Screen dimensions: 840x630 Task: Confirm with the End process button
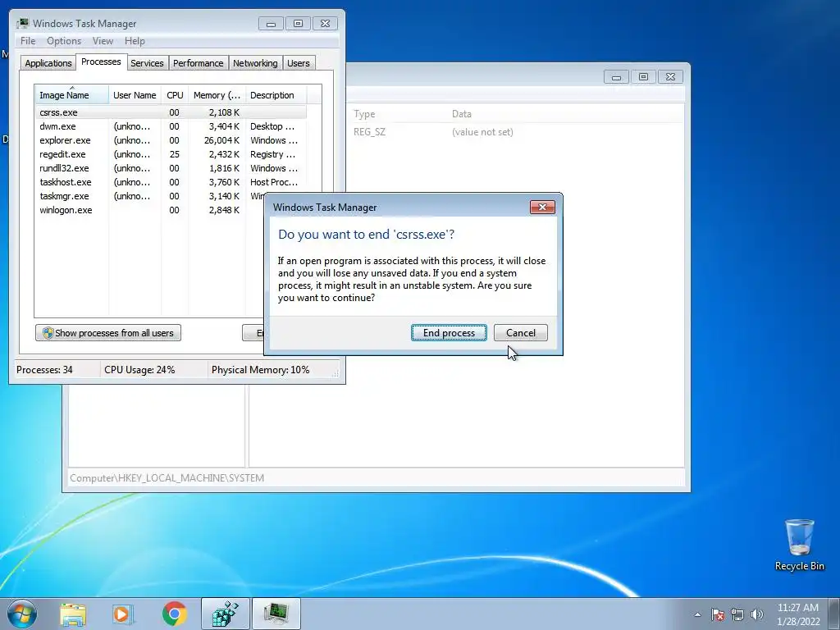pyautogui.click(x=449, y=333)
